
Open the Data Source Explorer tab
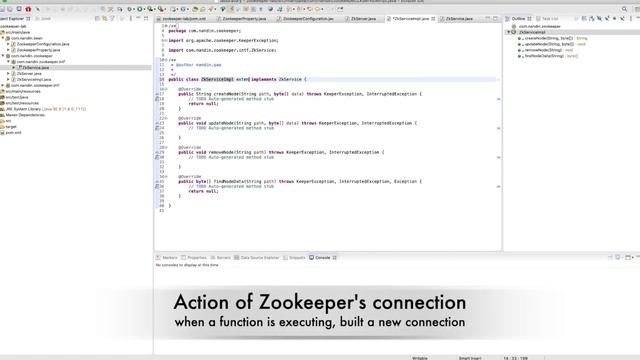click(257, 258)
